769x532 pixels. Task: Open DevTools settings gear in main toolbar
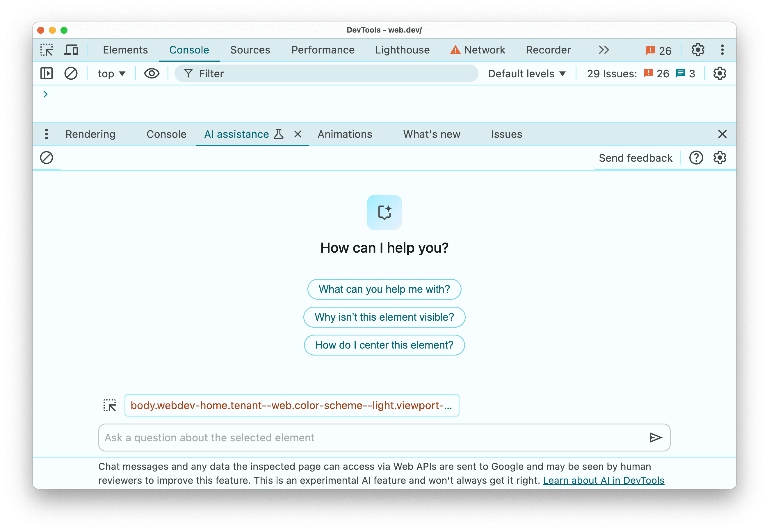pos(698,50)
